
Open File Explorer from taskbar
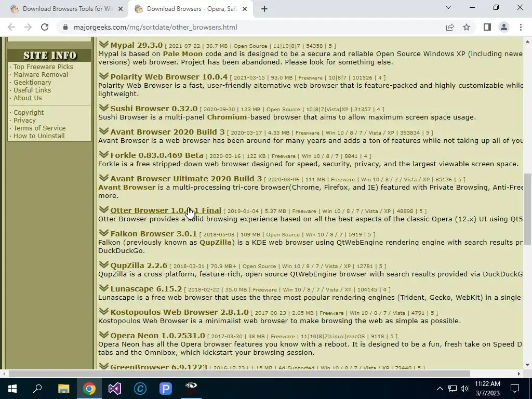pyautogui.click(x=63, y=389)
